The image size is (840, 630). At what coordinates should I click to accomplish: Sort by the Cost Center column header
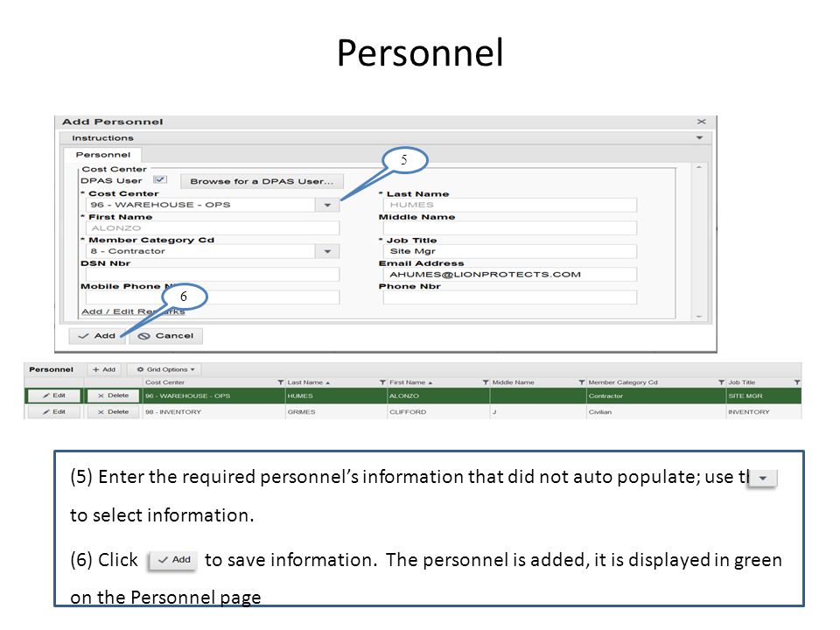coord(165,382)
